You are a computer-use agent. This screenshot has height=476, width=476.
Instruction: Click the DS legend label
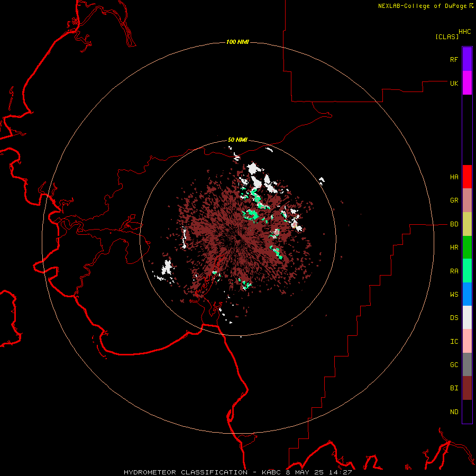tap(454, 317)
